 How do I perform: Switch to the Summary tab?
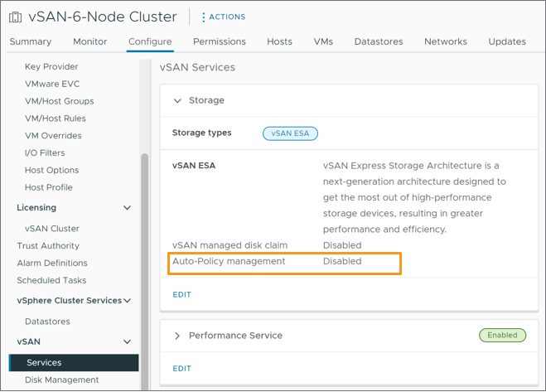(x=31, y=41)
